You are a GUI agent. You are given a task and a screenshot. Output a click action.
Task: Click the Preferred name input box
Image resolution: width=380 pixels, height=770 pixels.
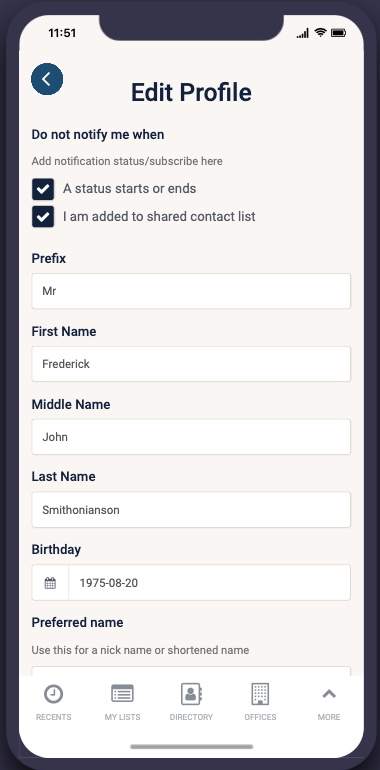coord(191,671)
